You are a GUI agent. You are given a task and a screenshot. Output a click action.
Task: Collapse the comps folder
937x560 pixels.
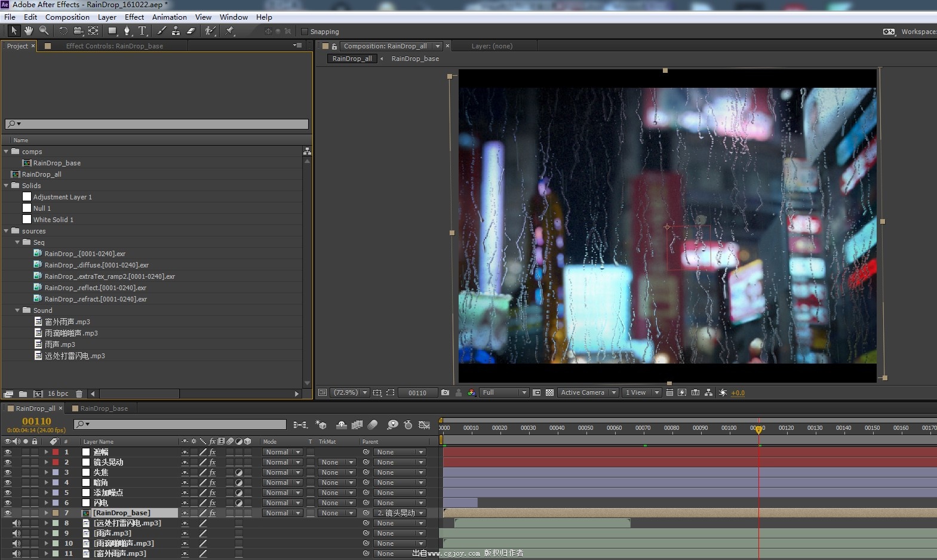pos(6,152)
